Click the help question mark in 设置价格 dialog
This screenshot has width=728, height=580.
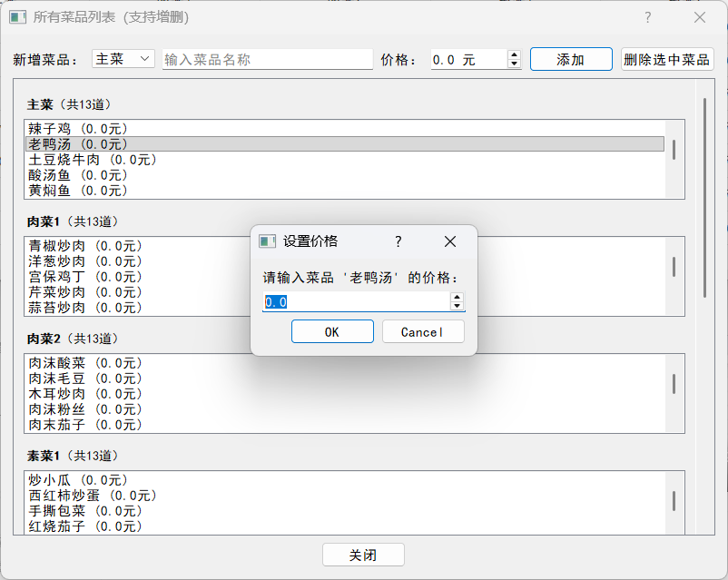click(398, 241)
